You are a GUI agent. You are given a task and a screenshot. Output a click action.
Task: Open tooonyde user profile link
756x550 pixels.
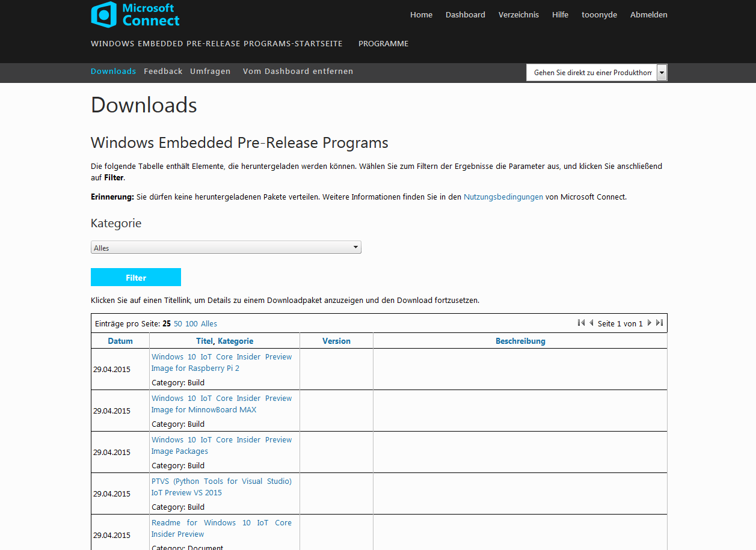(599, 14)
